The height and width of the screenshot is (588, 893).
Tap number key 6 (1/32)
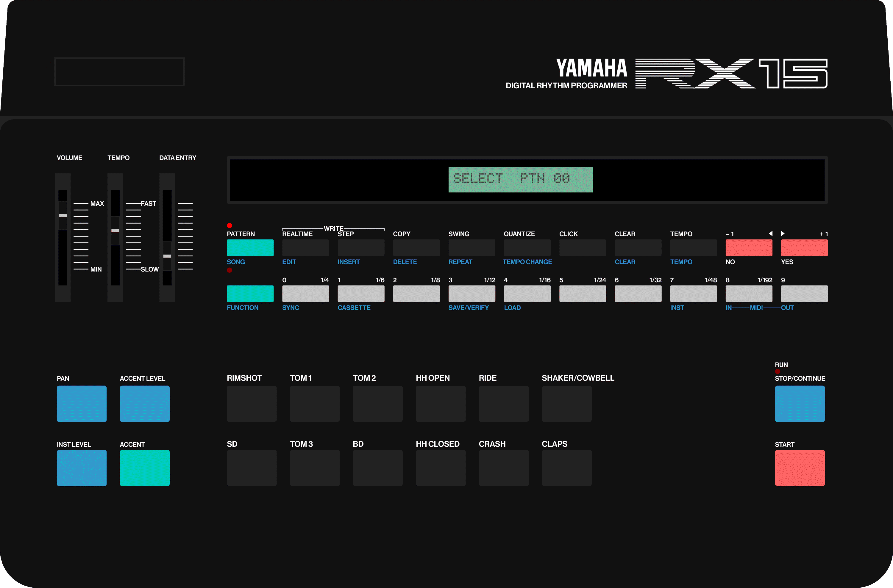(x=638, y=294)
